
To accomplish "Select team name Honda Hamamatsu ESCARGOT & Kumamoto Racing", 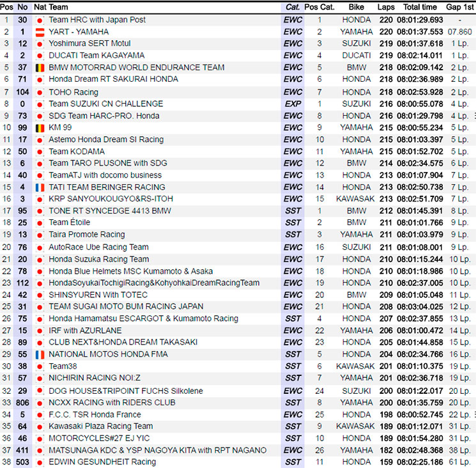I will [x=144, y=318].
